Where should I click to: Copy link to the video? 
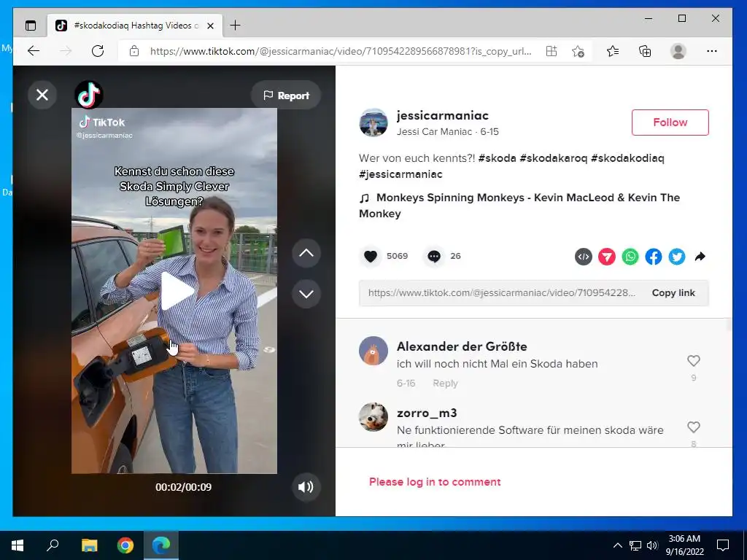(x=673, y=293)
